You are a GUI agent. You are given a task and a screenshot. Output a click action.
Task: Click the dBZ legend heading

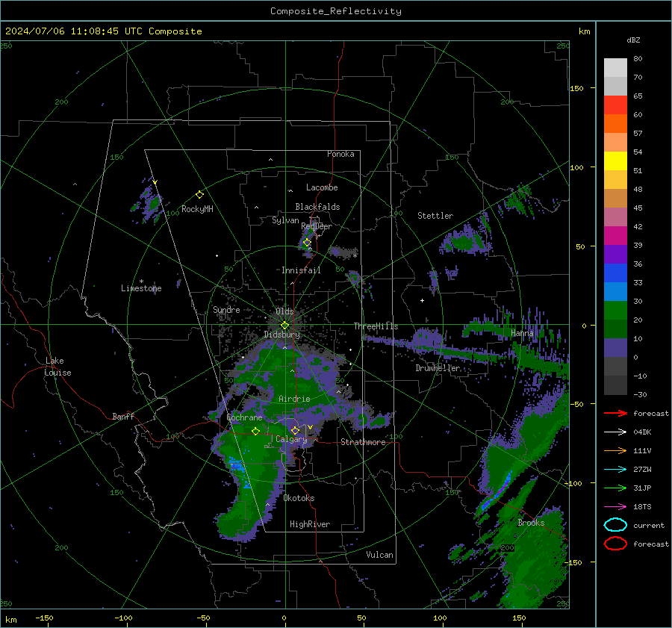pos(633,40)
